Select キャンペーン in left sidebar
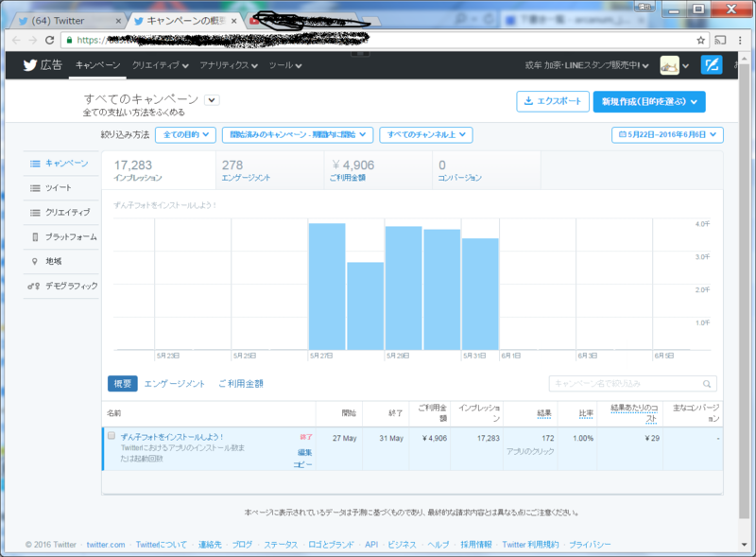 [x=60, y=164]
